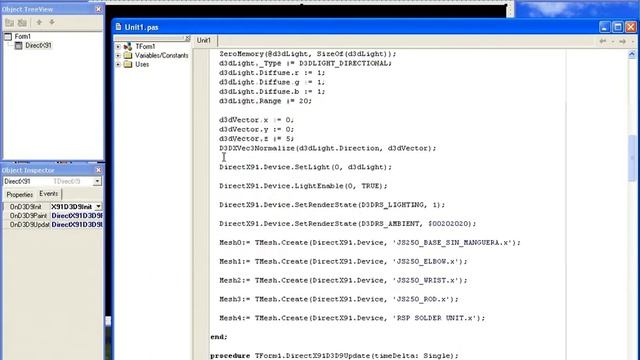Click the OnD3D9Update handler value

[x=76, y=224]
